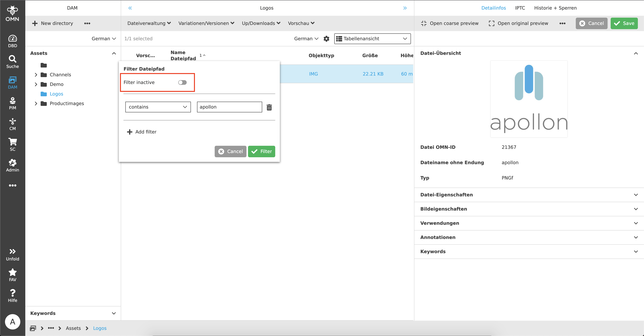Image resolution: width=644 pixels, height=336 pixels.
Task: Delete the apollon filter row with trash icon
Action: tap(269, 107)
